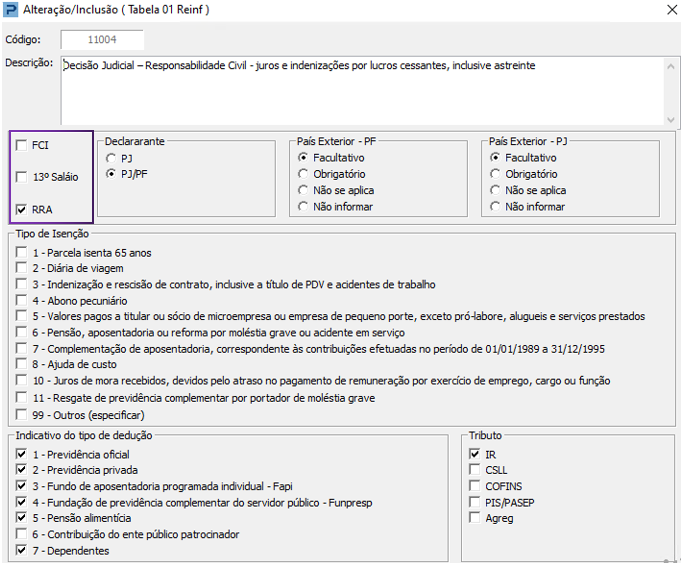Uncheck 7 - Dependentes deduction
Screen dimensions: 684x563
point(21,550)
